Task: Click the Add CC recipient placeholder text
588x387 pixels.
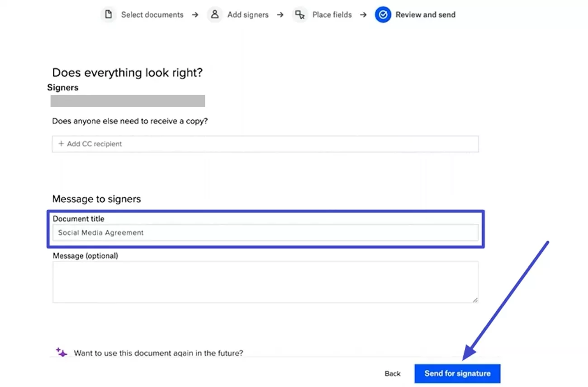Action: (x=95, y=144)
